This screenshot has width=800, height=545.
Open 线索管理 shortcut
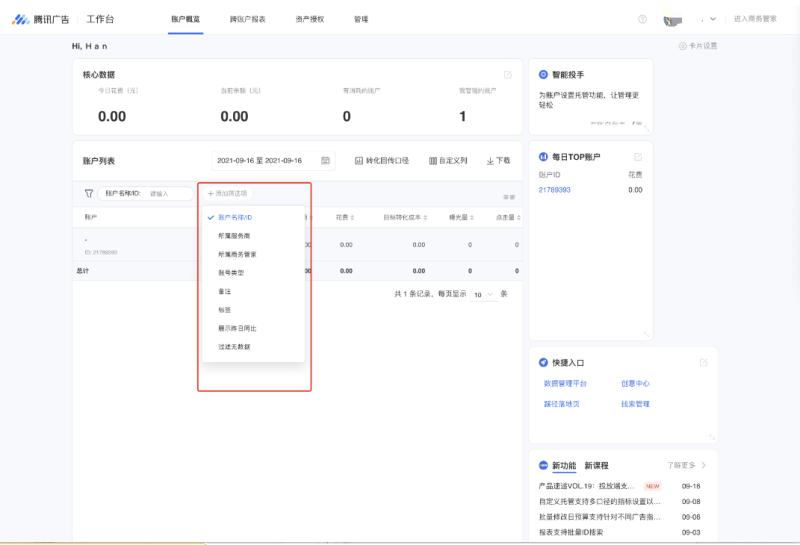[x=635, y=404]
